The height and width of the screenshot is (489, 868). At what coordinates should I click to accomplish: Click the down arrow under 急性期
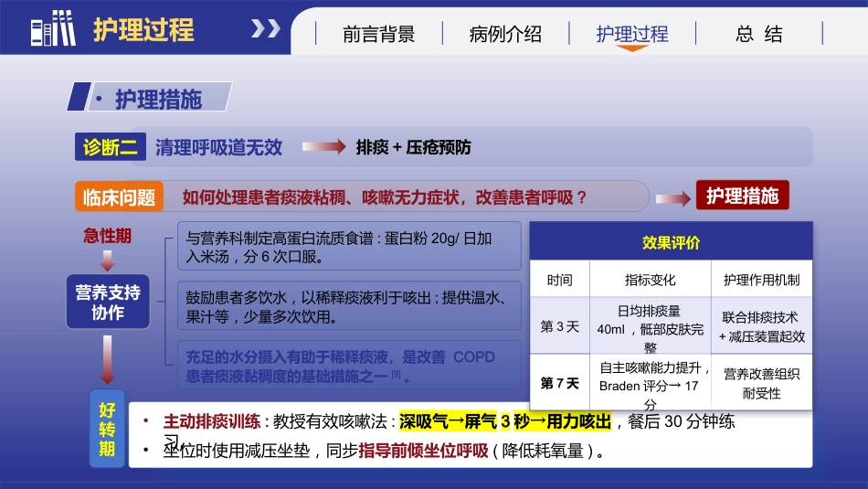click(108, 260)
